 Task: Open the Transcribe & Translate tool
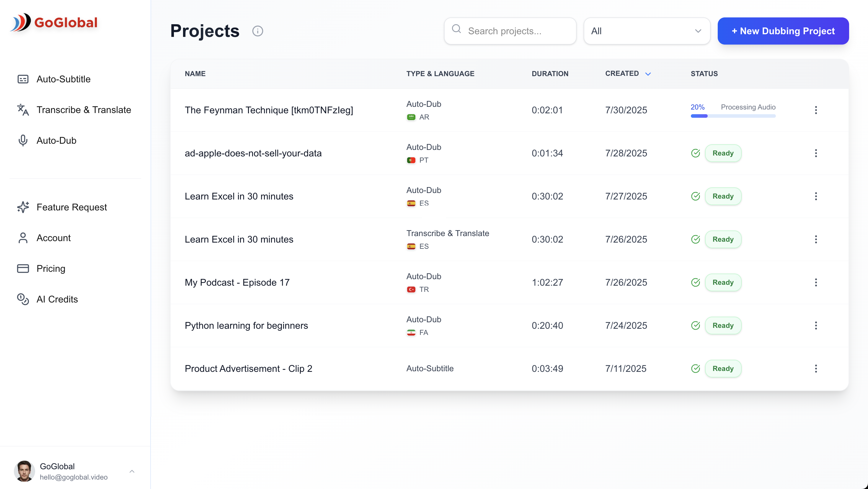pyautogui.click(x=84, y=110)
